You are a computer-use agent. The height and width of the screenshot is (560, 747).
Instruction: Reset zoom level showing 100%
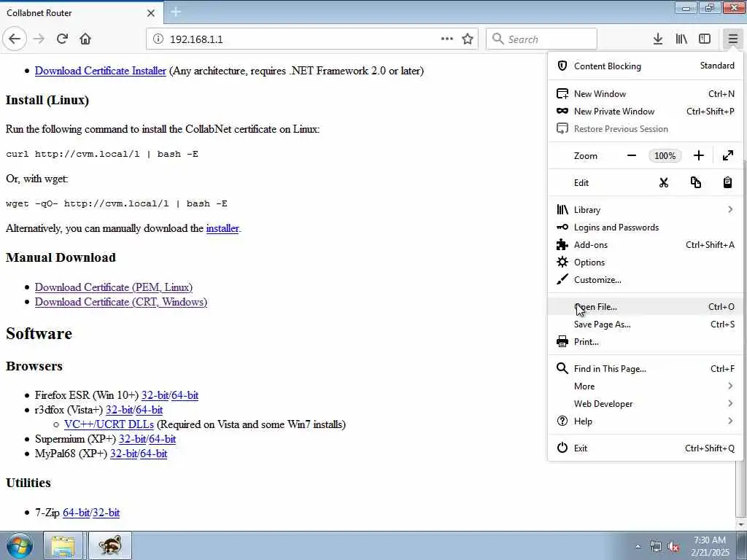tap(665, 156)
